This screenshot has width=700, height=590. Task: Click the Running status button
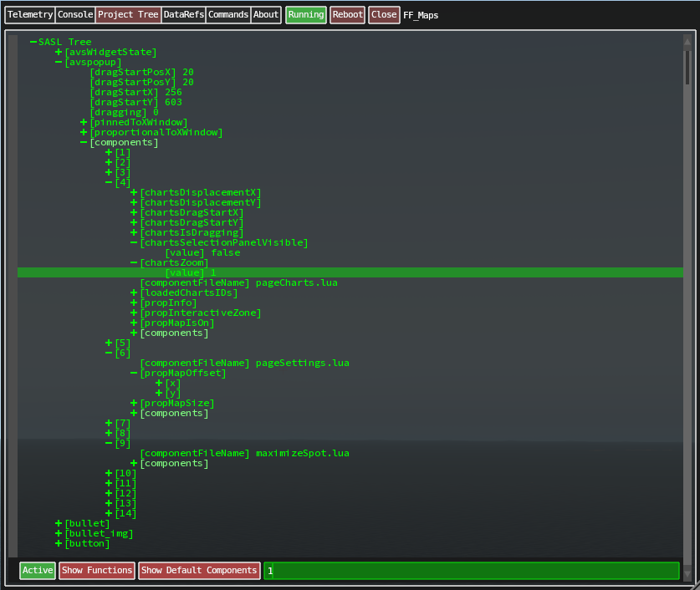click(305, 14)
